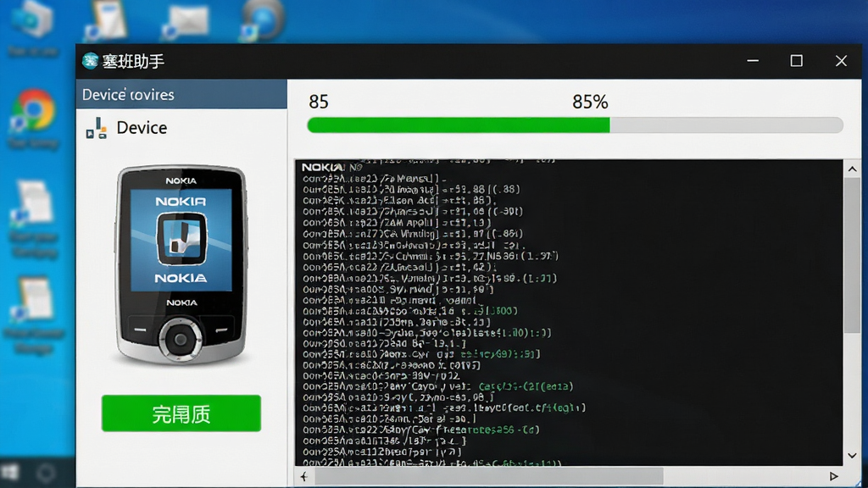Open Google Chrome from the desktop
868x488 pixels.
(x=34, y=110)
